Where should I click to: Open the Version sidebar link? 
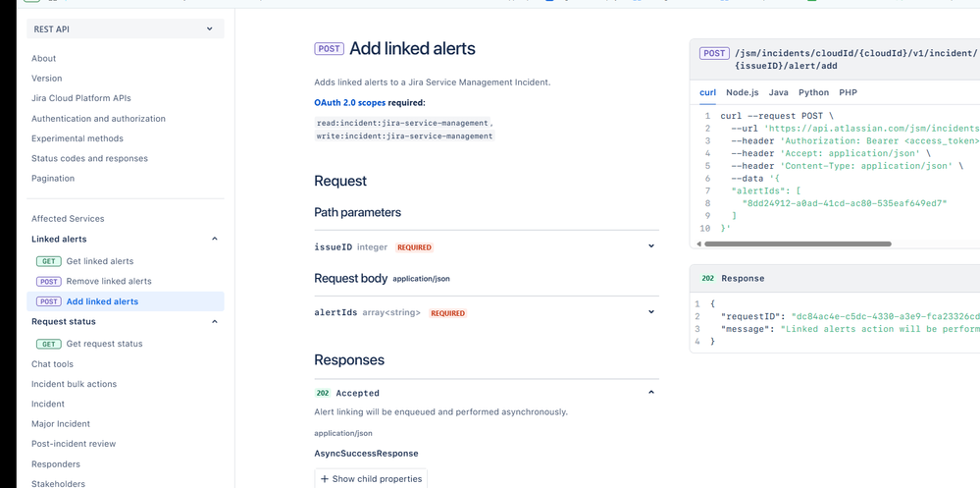(47, 79)
